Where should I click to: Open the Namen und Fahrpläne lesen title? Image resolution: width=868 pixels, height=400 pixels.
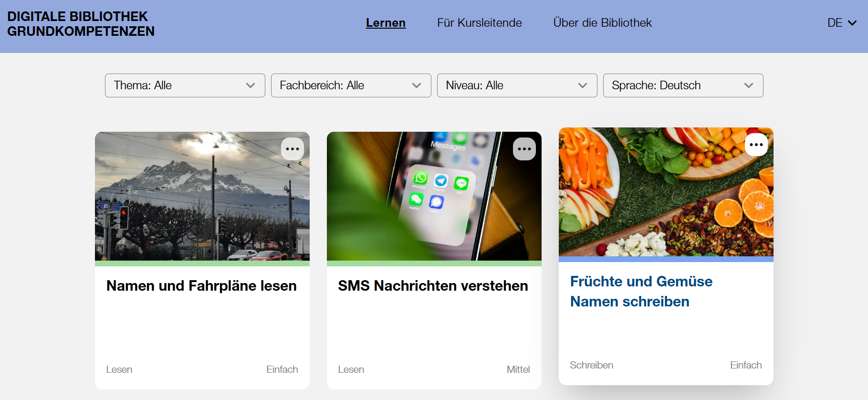[201, 286]
